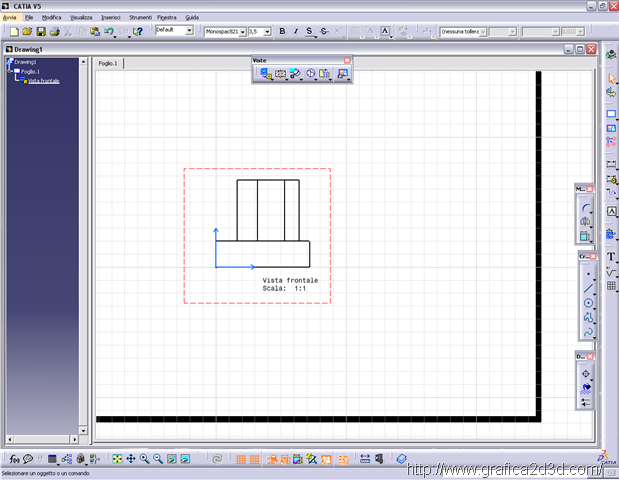This screenshot has height=480, width=619.
Task: Click the Save file icon
Action: [x=41, y=32]
